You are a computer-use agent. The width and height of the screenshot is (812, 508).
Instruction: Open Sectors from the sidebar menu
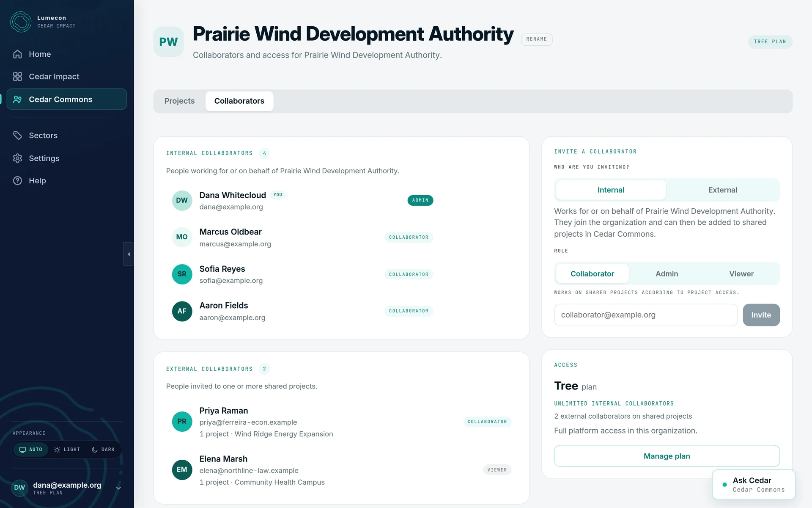[x=66, y=135]
